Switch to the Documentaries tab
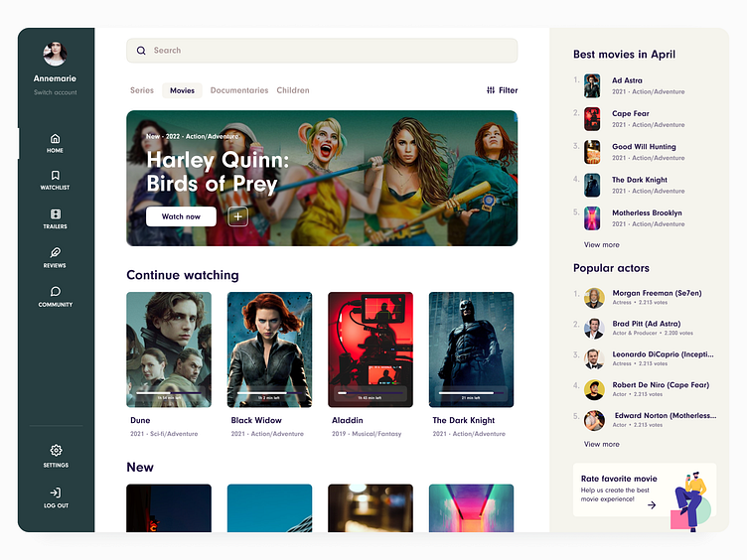747x560 pixels. 238,90
